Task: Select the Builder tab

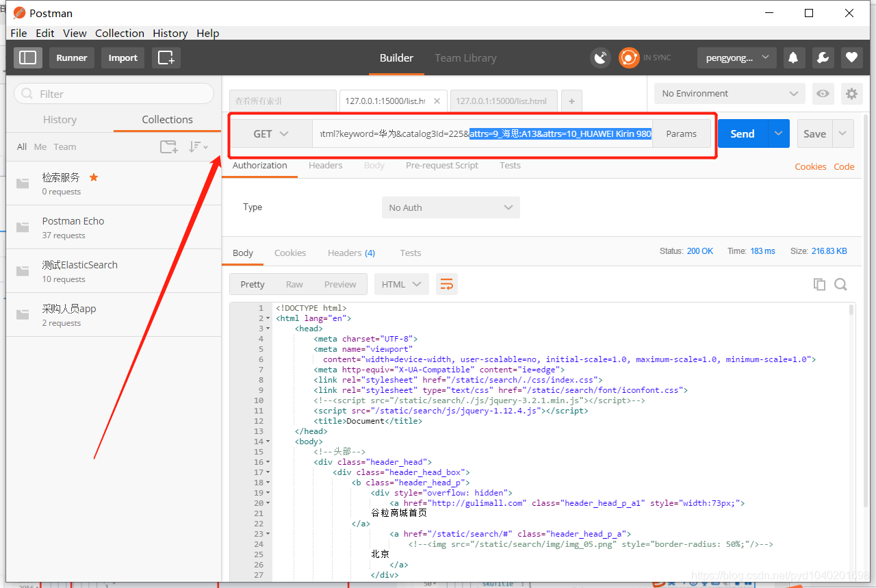Action: [396, 58]
